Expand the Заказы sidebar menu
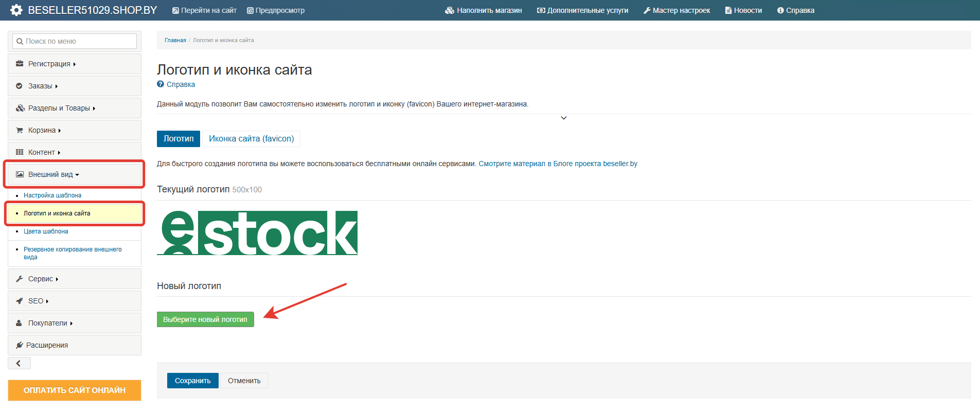980x413 pixels. point(40,86)
